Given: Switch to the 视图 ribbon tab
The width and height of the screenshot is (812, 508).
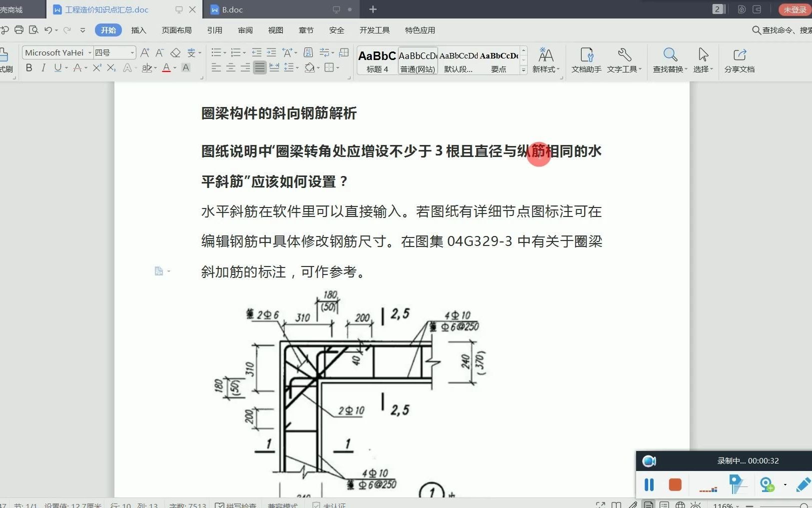Looking at the screenshot, I should (x=275, y=30).
